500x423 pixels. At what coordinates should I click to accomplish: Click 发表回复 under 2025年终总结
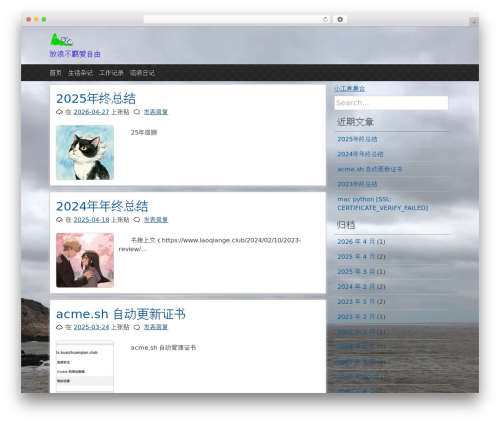[x=156, y=112]
